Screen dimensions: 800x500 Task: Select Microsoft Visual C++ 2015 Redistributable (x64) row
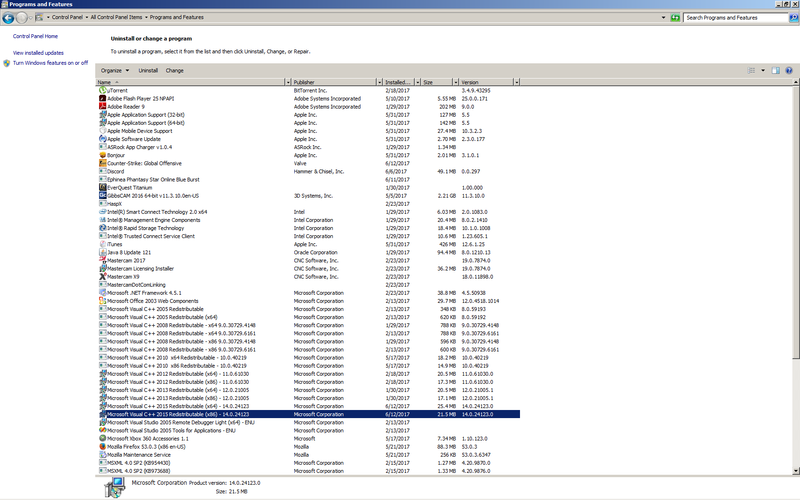click(x=309, y=406)
